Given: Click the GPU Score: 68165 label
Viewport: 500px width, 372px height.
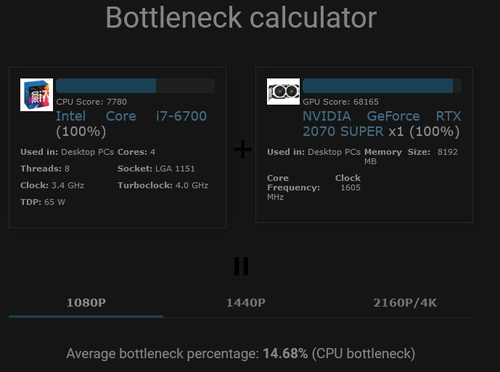Looking at the screenshot, I should (341, 102).
